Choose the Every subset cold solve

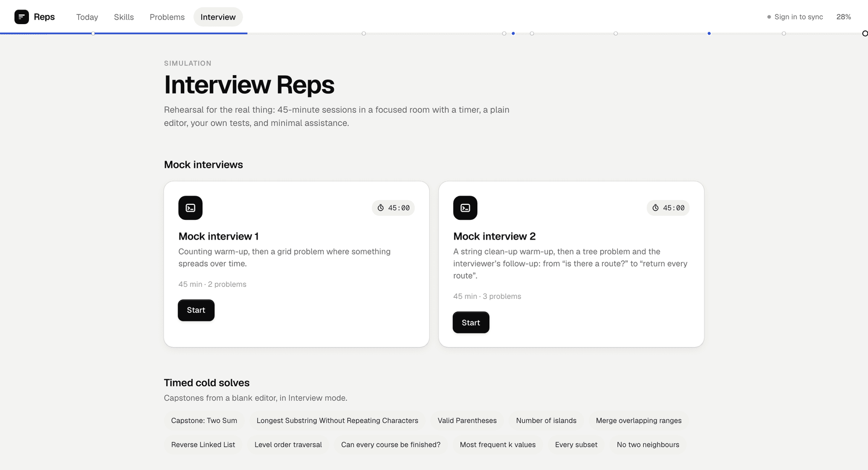click(576, 444)
